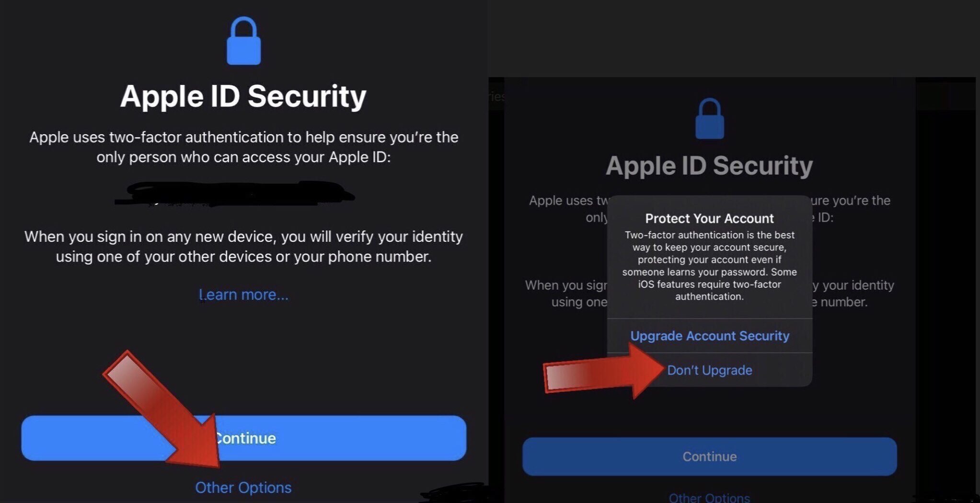Choose Other Options under the bright Continue button

tap(243, 488)
